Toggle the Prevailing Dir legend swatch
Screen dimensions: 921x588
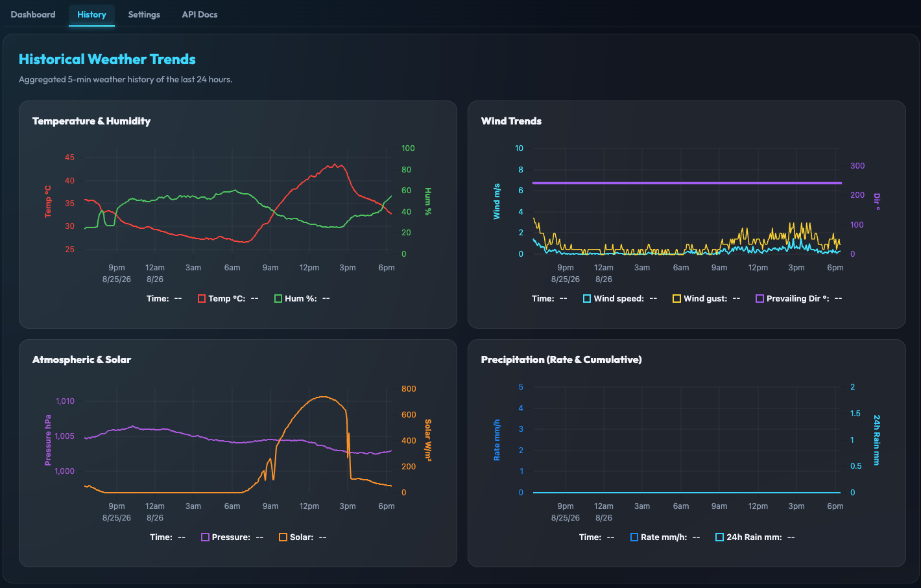tap(760, 299)
